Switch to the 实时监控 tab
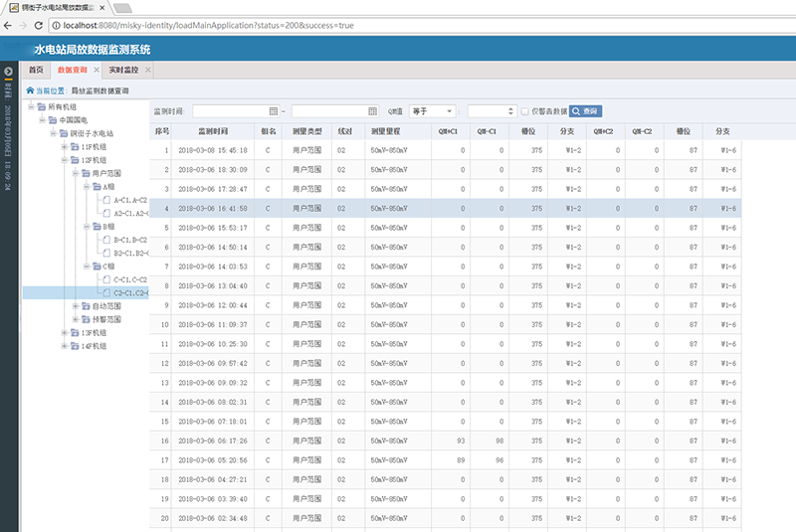This screenshot has width=796, height=532. pos(123,71)
